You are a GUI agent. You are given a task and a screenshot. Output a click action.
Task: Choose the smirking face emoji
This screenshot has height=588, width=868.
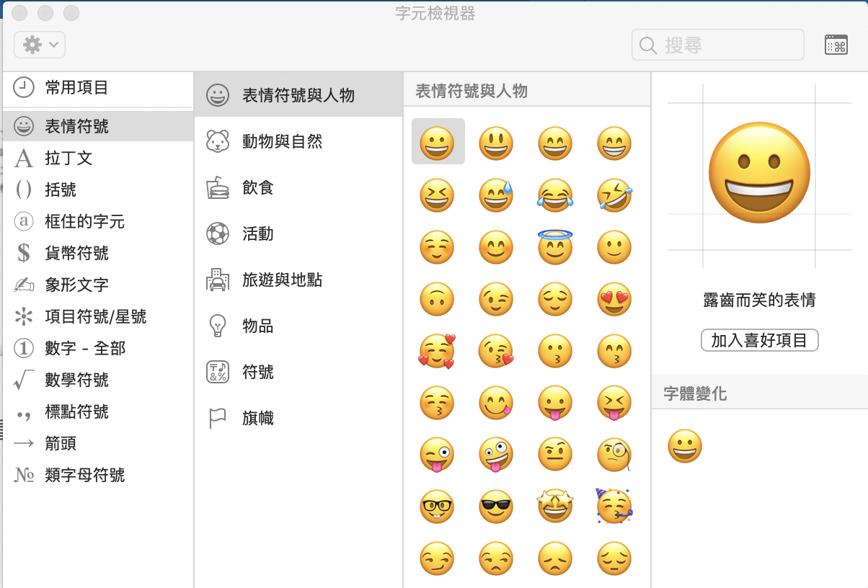tap(438, 559)
